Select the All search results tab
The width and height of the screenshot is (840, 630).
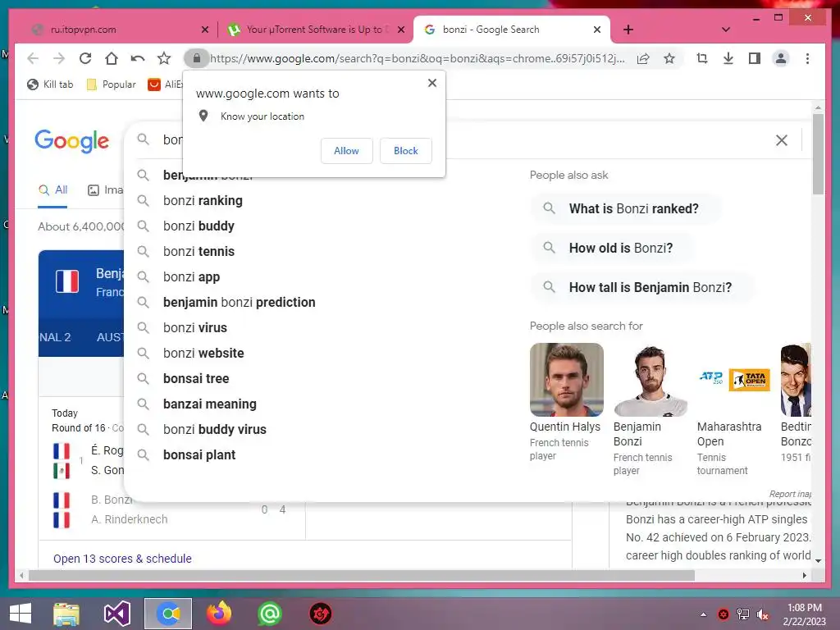pyautogui.click(x=53, y=189)
